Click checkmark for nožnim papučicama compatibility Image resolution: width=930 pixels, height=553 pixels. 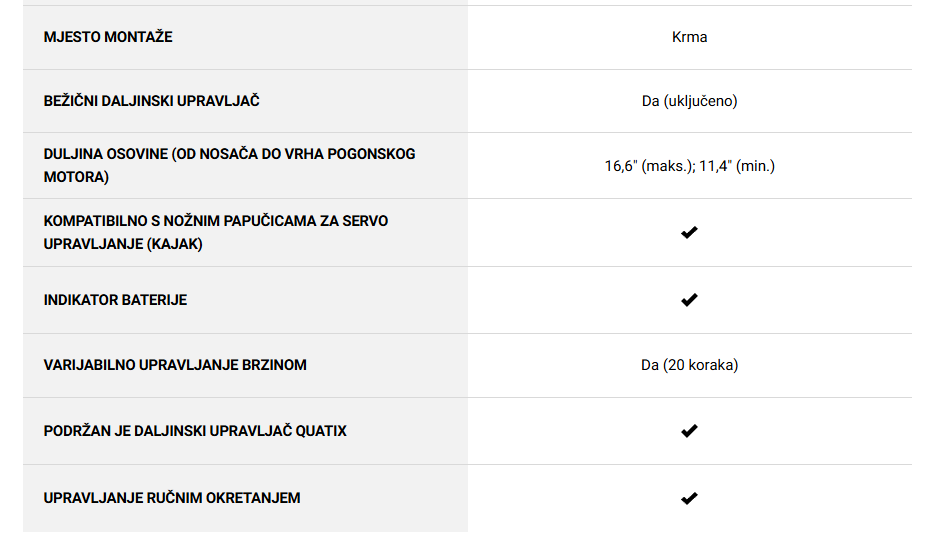(689, 232)
